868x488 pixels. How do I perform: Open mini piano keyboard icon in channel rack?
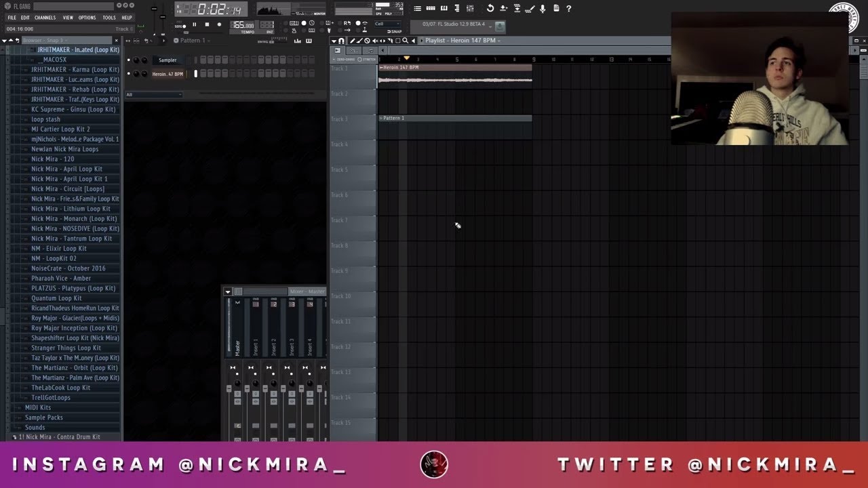[x=309, y=41]
